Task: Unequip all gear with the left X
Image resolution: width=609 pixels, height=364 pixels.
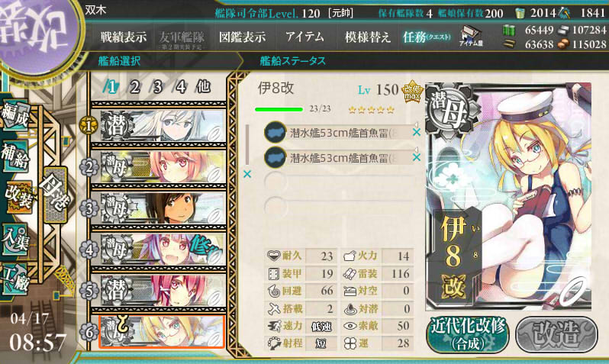Action: pos(247,174)
